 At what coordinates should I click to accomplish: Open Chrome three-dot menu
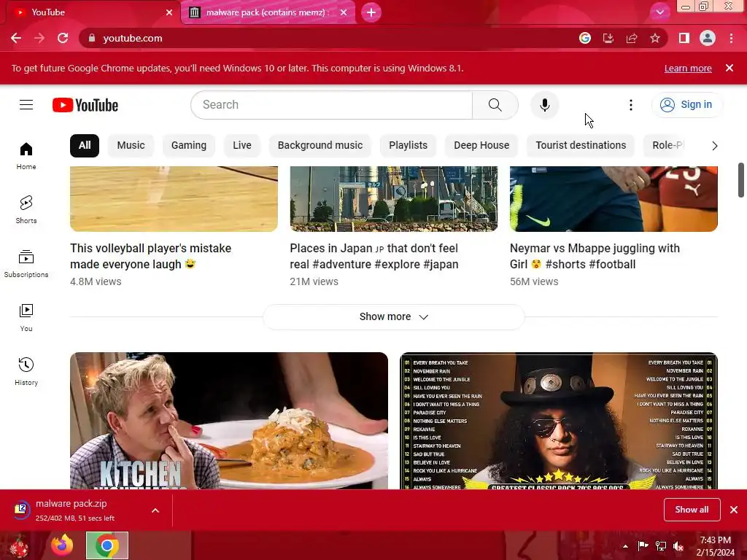pyautogui.click(x=731, y=38)
